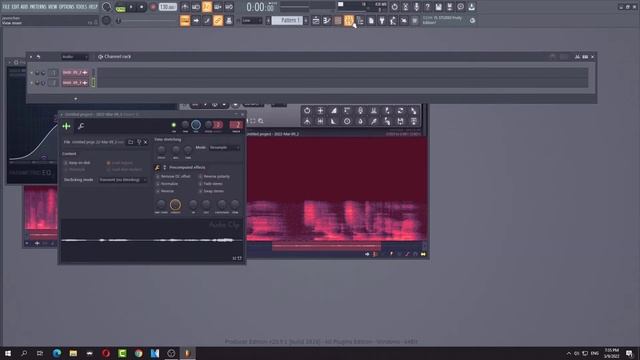This screenshot has width=640, height=360.
Task: Open the Time stretching Mode dropdown
Action: click(224, 147)
